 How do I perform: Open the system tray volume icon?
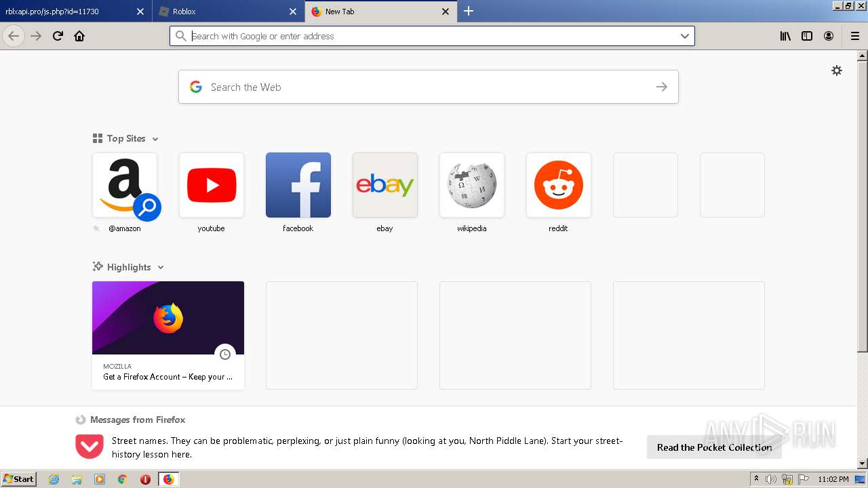(771, 479)
